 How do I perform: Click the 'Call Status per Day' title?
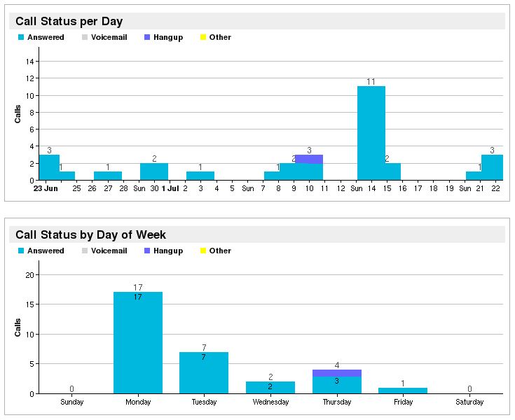(x=69, y=21)
